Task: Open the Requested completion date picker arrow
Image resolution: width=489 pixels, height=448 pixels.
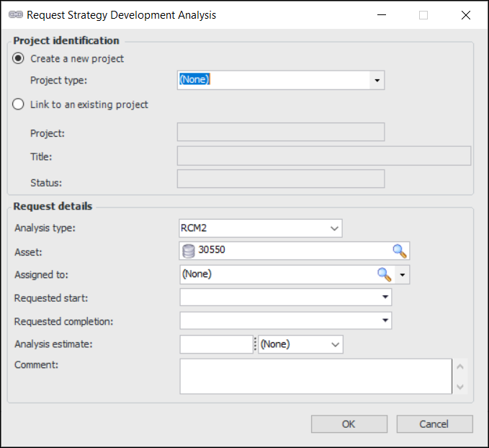Action: pos(385,321)
